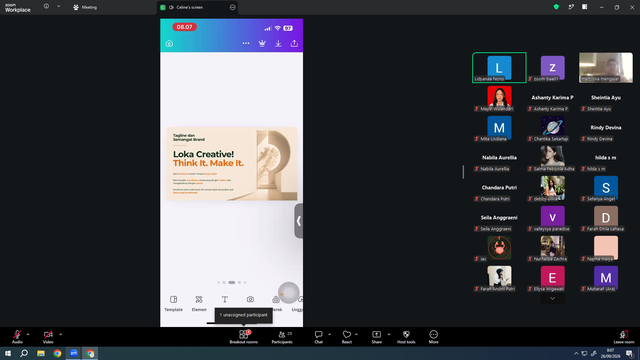
Task: Open the Chat panel
Action: [x=318, y=337]
